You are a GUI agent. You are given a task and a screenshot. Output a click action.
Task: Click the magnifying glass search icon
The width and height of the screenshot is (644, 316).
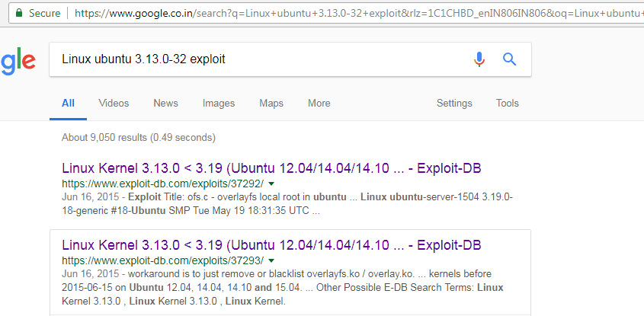(510, 59)
